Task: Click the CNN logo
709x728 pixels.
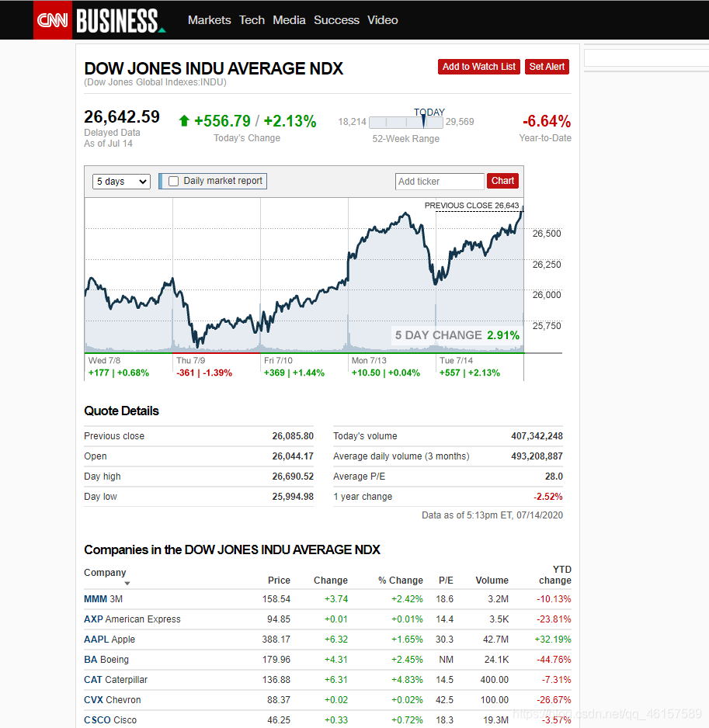Action: point(53,20)
